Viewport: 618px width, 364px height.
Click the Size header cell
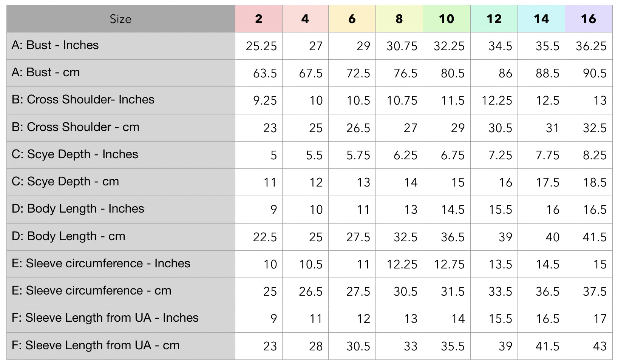[121, 19]
